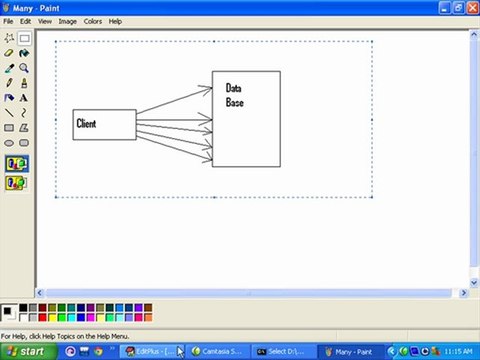This screenshot has height=360, width=480.
Task: Choose the dark green swatch
Action: (x=62, y=308)
